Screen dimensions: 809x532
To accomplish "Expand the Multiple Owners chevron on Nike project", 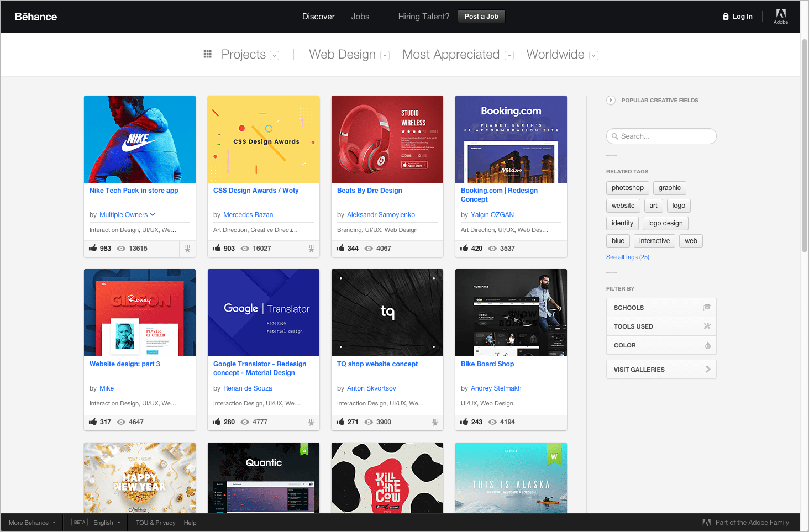I will pyautogui.click(x=153, y=214).
